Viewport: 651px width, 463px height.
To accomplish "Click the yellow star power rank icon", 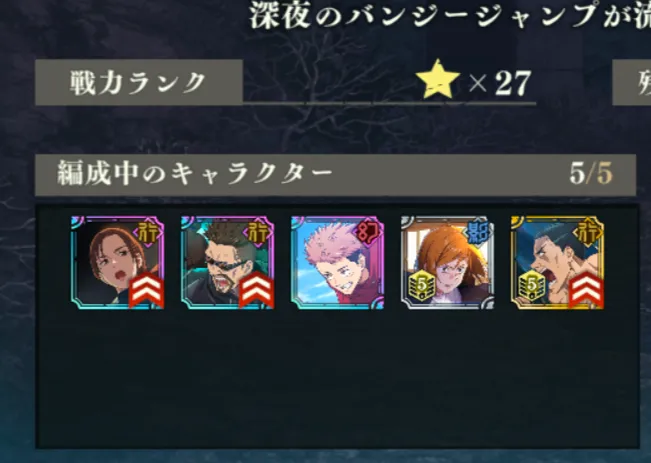I will click(437, 79).
